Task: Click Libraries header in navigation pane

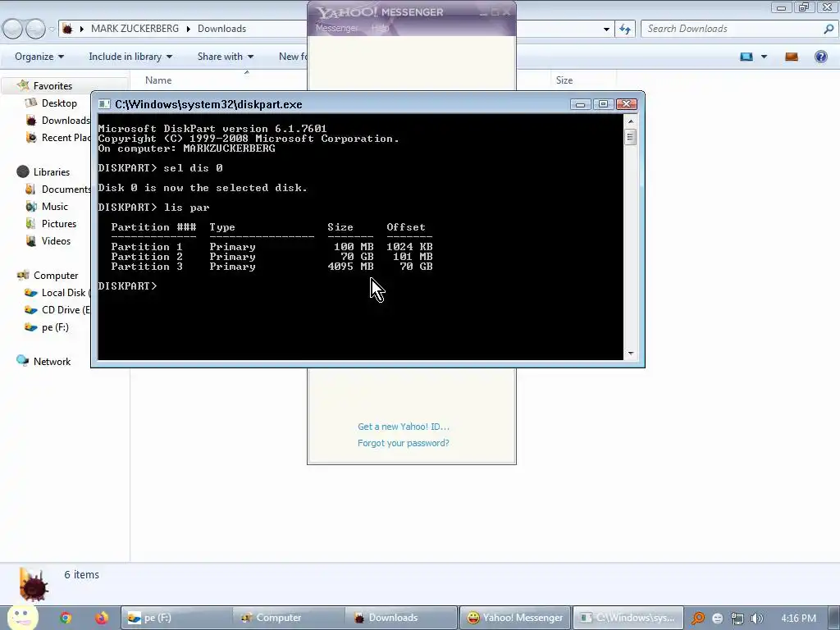Action: [x=52, y=172]
